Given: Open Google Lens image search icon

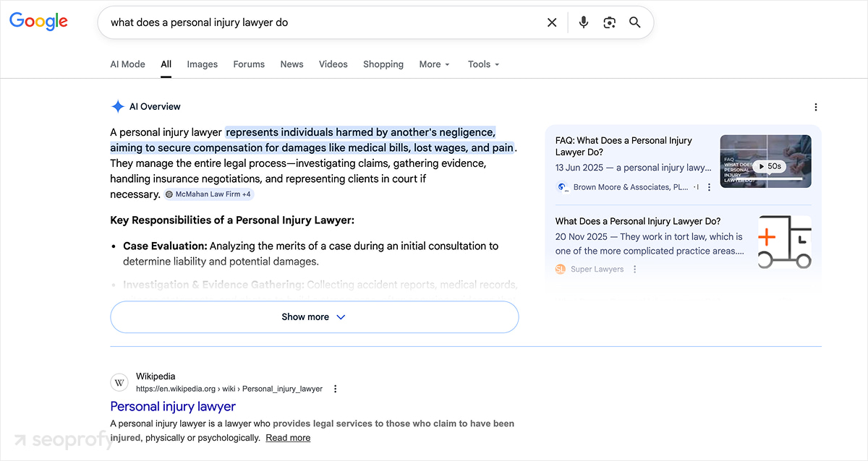Looking at the screenshot, I should (609, 22).
